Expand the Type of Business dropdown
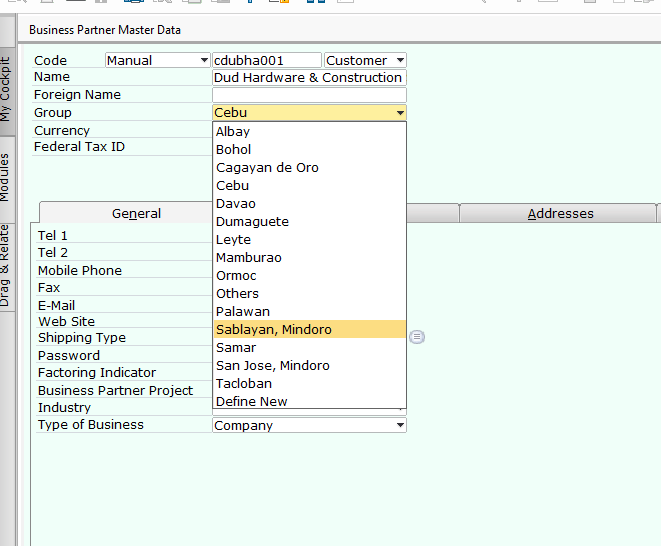Viewport: 661px width, 546px height. coord(400,425)
